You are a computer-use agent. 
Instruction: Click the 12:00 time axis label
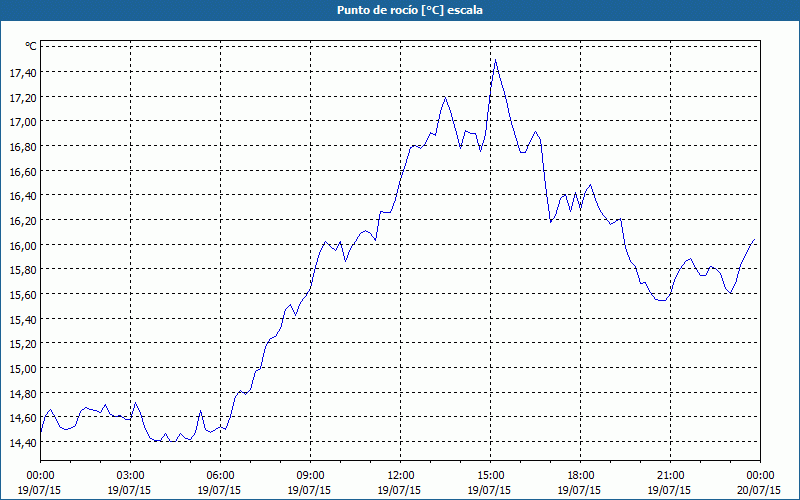(401, 476)
